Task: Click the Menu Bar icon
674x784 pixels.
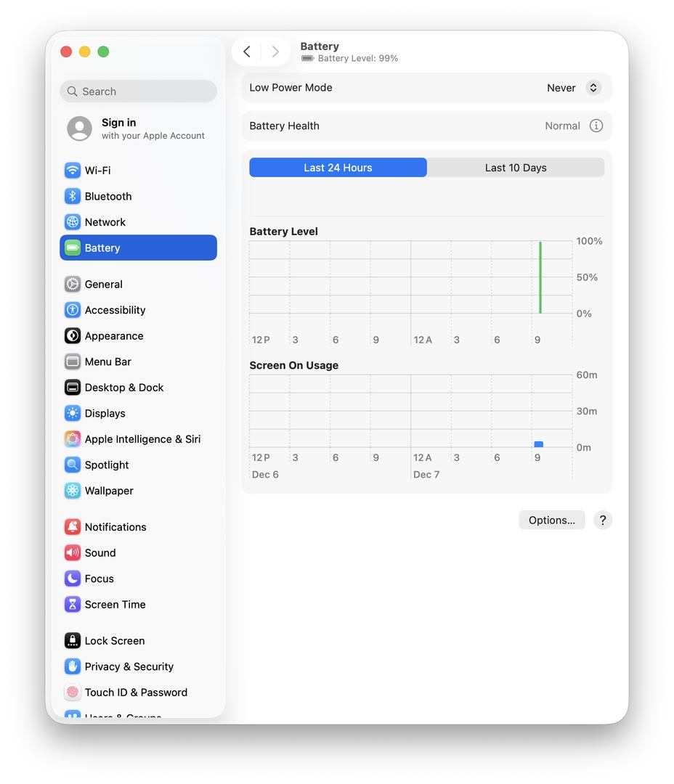Action: pyautogui.click(x=73, y=362)
